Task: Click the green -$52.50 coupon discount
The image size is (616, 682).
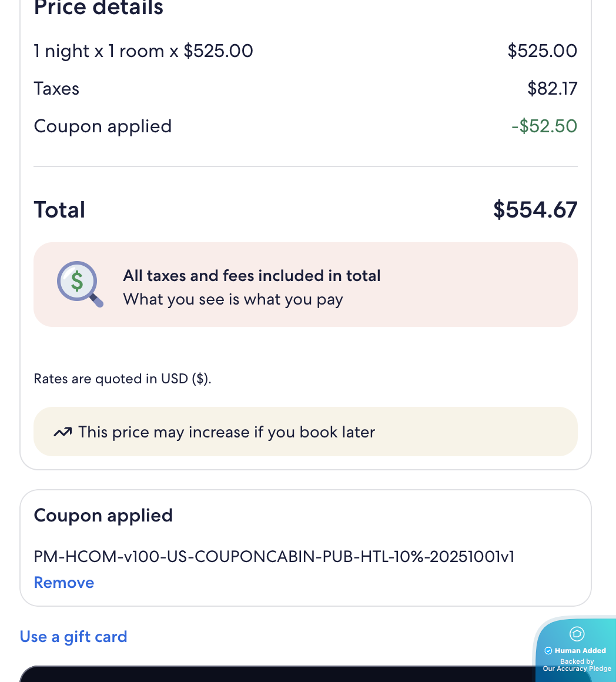Action: 544,126
